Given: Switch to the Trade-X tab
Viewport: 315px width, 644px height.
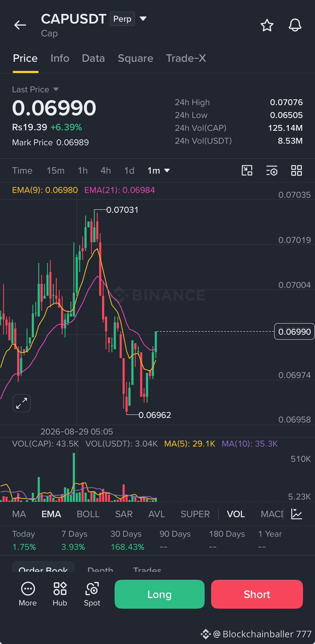Looking at the screenshot, I should click(x=186, y=58).
